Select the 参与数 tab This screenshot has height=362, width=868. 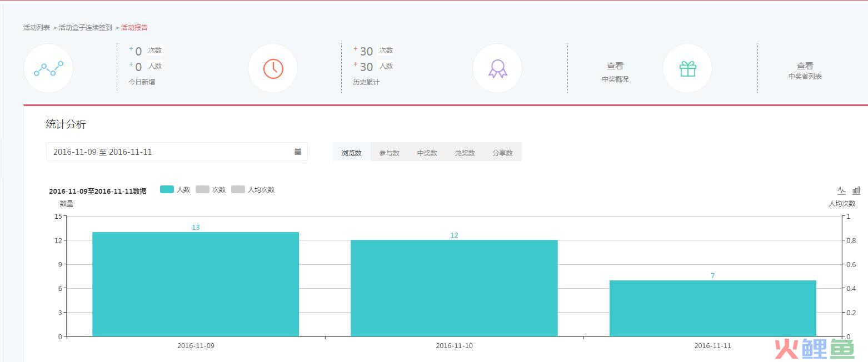[x=390, y=153]
